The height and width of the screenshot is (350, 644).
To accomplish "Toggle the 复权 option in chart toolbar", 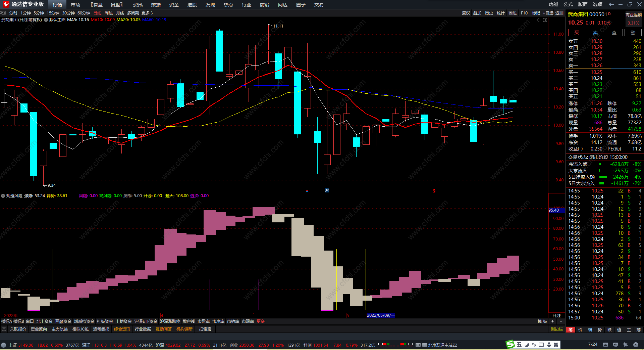I will coord(466,13).
